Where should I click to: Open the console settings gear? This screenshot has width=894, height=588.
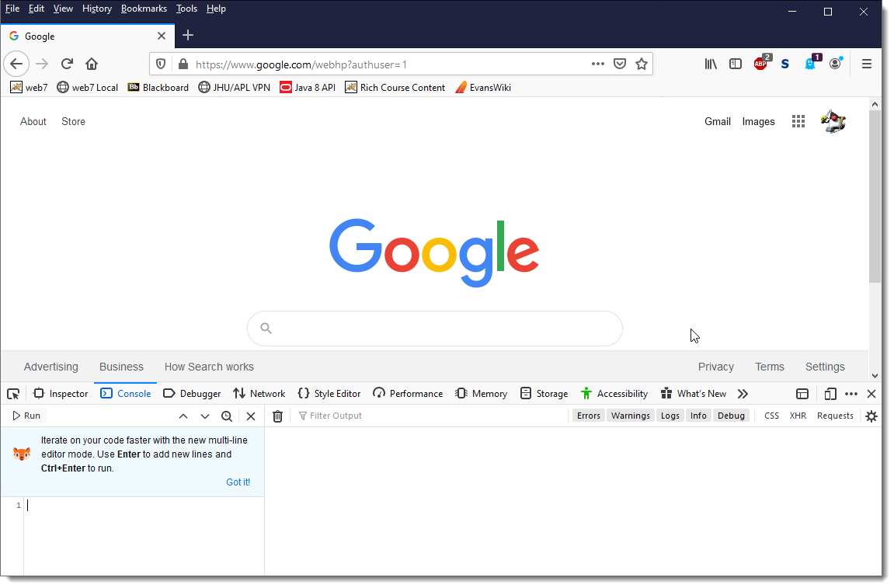(871, 416)
